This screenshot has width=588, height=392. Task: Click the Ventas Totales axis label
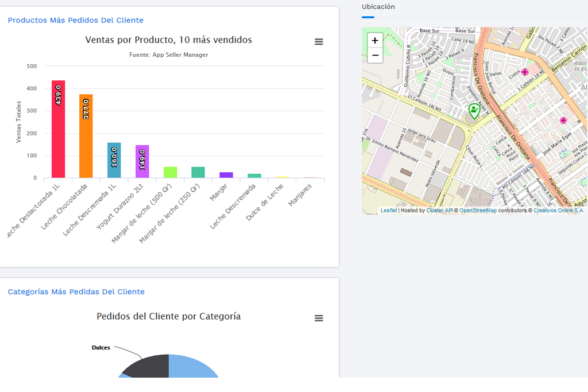(x=18, y=122)
